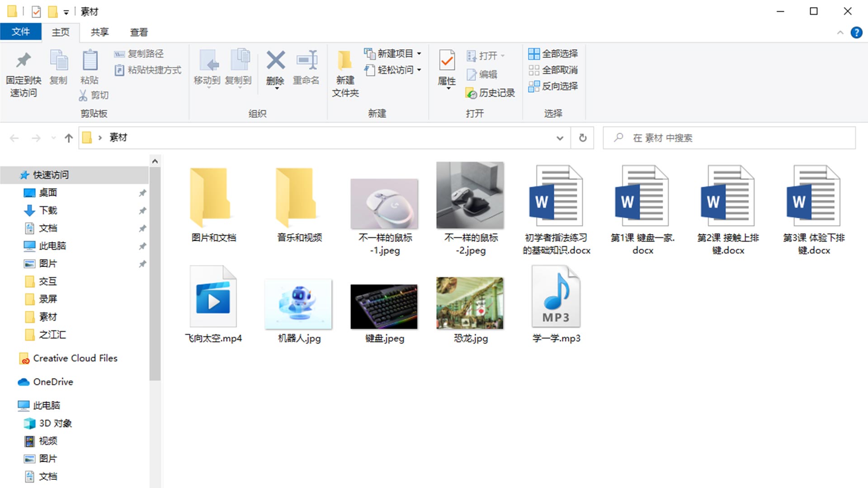Click the Cut (剪切) scissors icon
Image resolution: width=868 pixels, height=488 pixels.
(x=83, y=95)
